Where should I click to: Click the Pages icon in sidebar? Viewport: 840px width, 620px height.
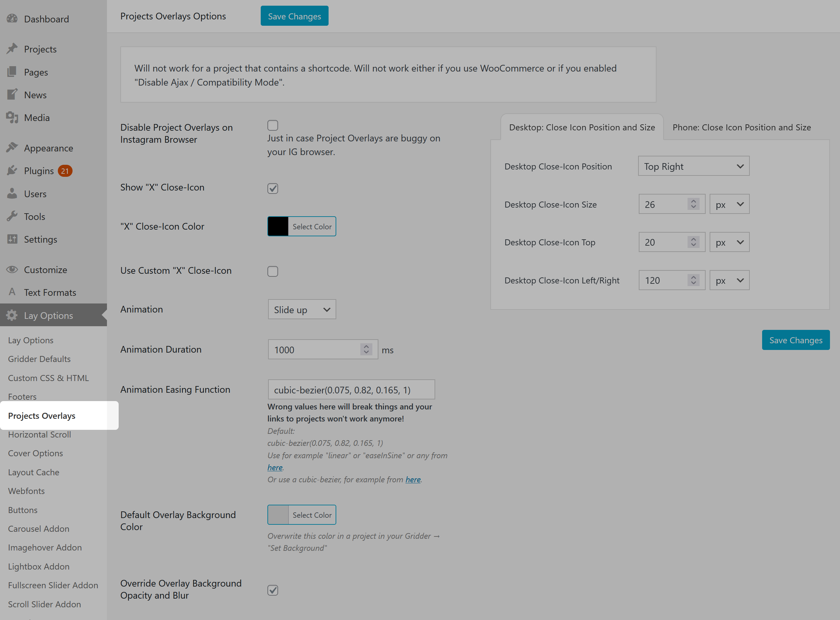(x=12, y=72)
